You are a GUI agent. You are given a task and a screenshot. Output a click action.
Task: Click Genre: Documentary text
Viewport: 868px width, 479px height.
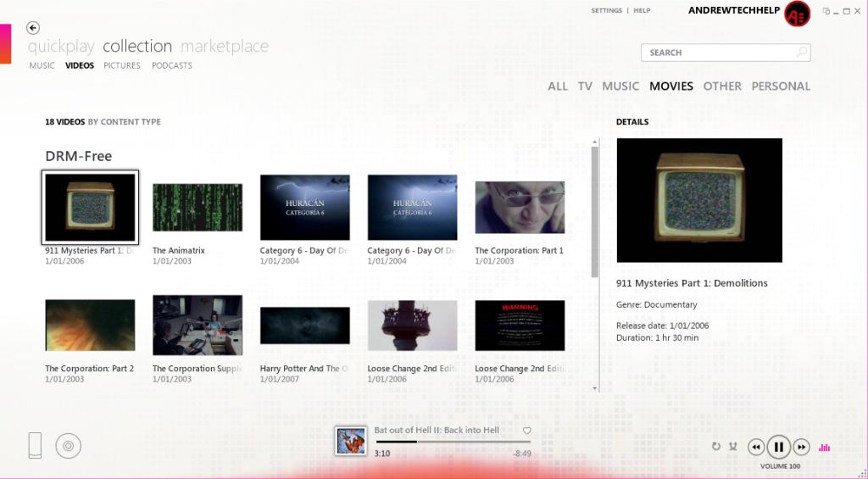point(657,304)
